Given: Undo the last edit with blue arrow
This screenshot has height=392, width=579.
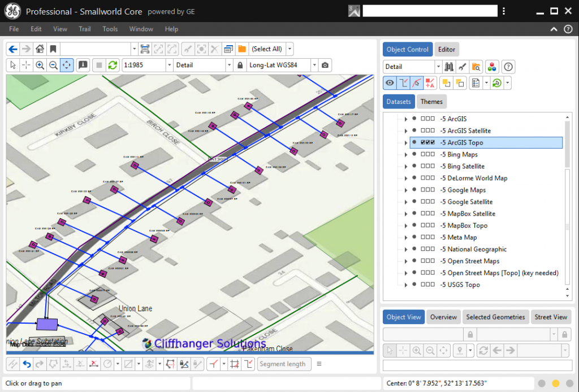Looking at the screenshot, I should coord(27,364).
